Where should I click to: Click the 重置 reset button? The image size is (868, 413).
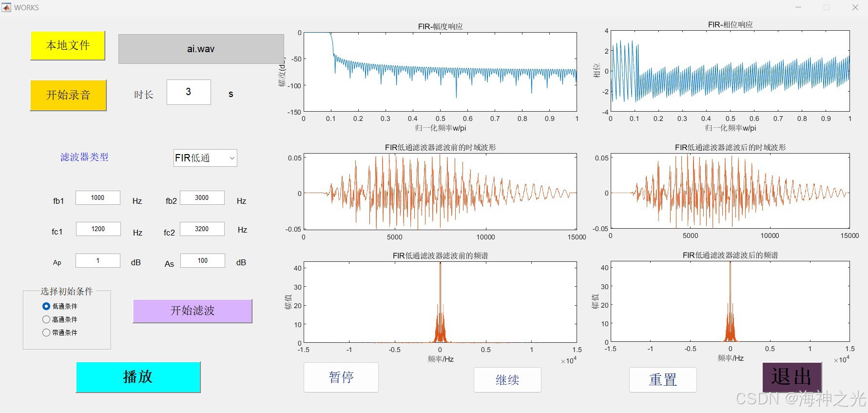(x=663, y=380)
